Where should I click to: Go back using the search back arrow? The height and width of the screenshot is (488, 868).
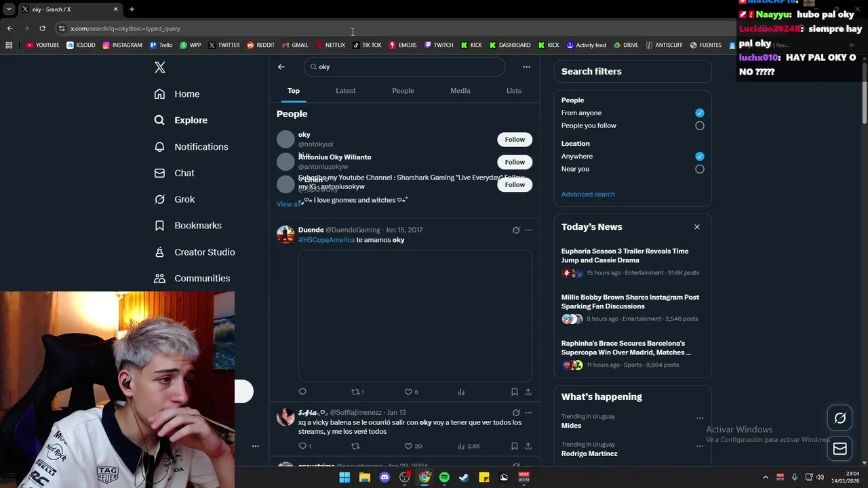[281, 66]
